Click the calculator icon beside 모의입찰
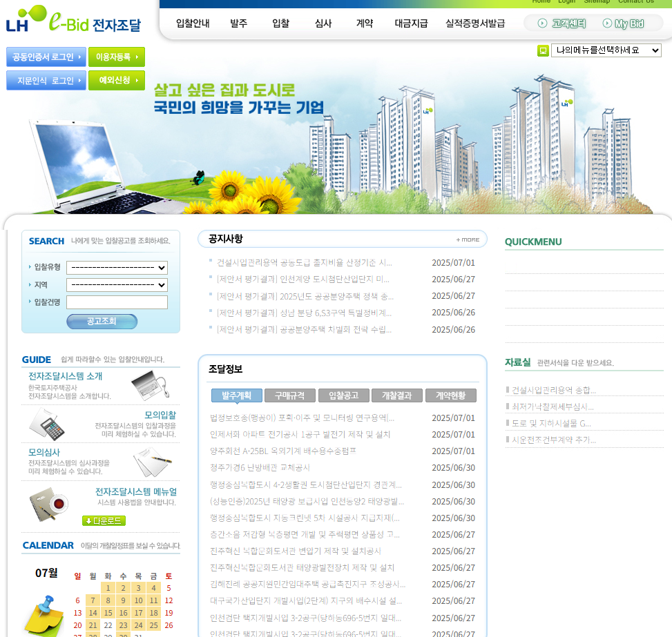Screen dimensions: 672x637 pyautogui.click(x=47, y=424)
